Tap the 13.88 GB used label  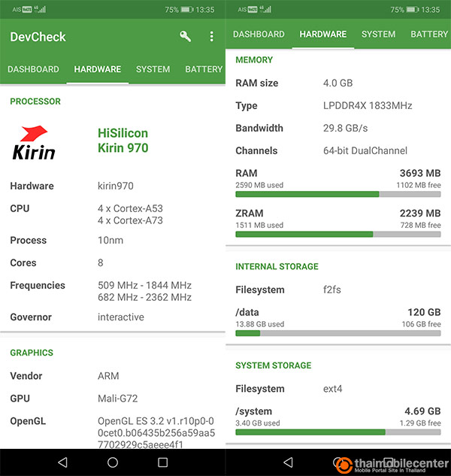(x=260, y=324)
